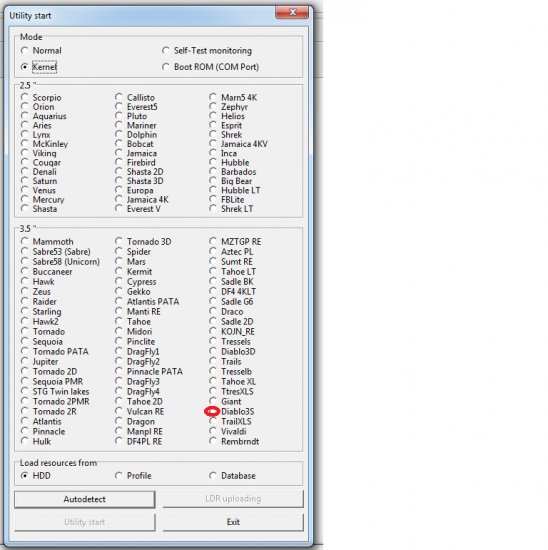Viewport: 548px width, 550px height.
Task: Click the Exit button
Action: click(233, 522)
